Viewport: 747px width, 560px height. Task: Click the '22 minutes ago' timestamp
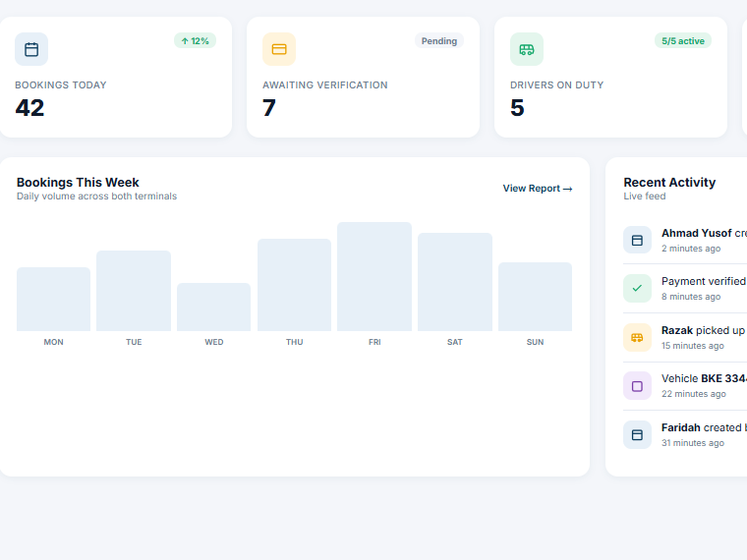point(694,393)
